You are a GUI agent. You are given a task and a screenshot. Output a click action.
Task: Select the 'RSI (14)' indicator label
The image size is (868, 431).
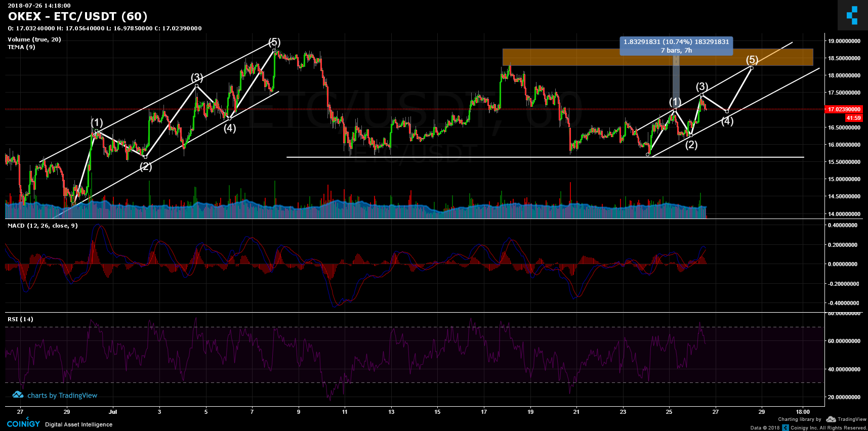click(20, 319)
